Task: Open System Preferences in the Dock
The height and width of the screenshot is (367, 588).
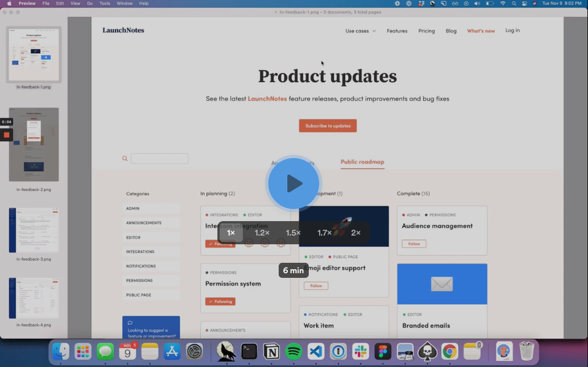Action: click(x=195, y=352)
